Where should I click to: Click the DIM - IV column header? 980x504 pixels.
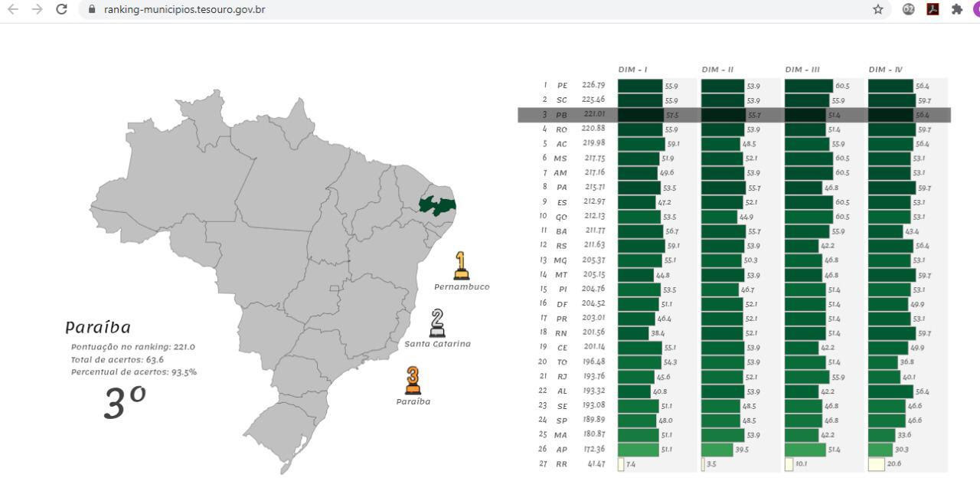(x=885, y=70)
